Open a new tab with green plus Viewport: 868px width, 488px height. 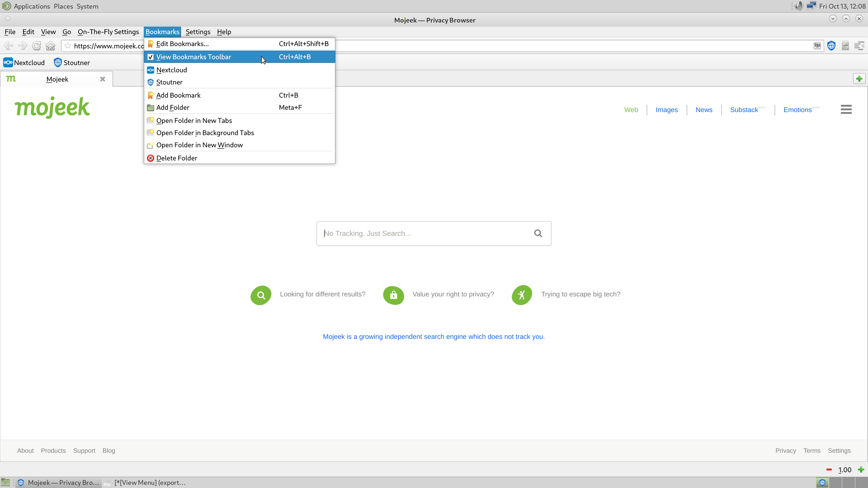[x=859, y=79]
